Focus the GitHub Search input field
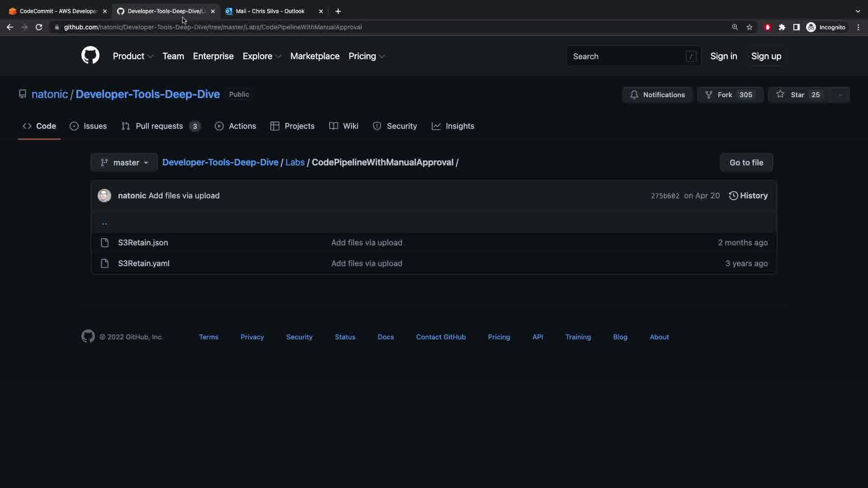This screenshot has width=868, height=488. point(628,56)
